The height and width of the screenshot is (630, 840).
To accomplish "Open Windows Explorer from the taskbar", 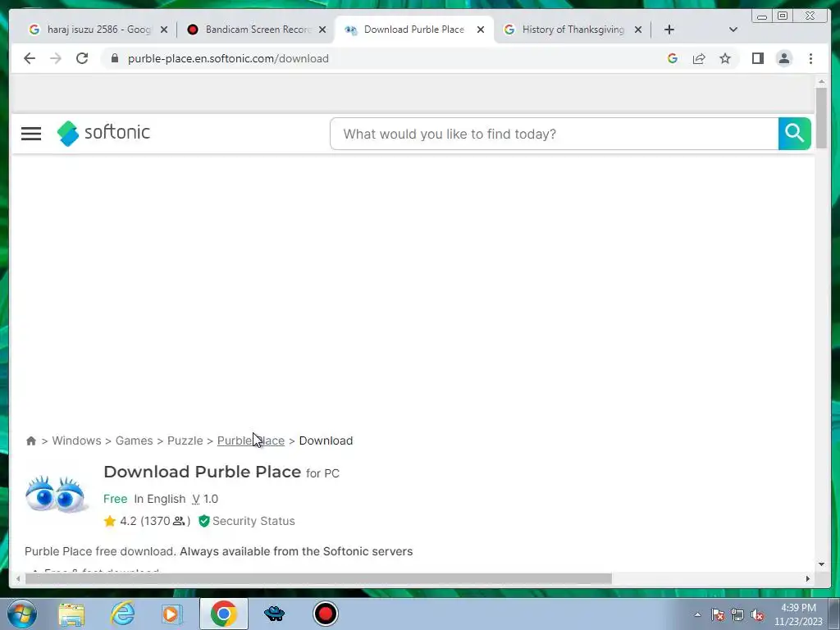I will tap(72, 614).
